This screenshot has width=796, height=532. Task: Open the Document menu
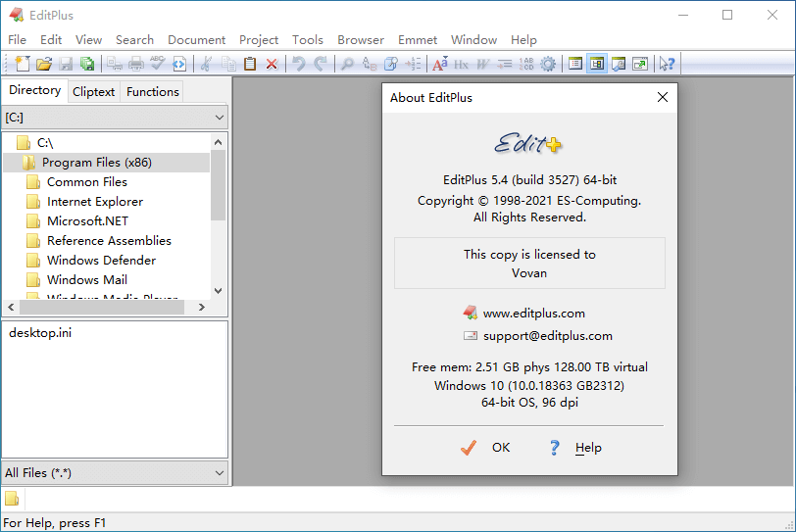point(196,39)
